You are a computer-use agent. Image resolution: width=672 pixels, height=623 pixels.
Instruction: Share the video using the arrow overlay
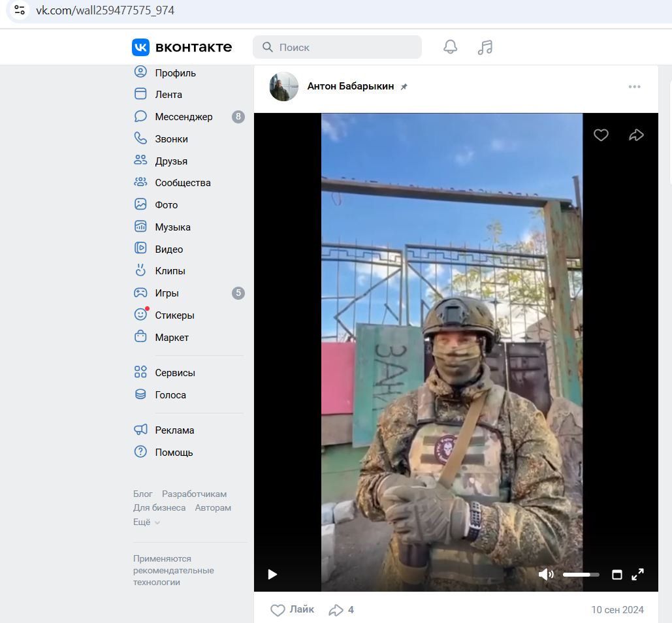(636, 135)
